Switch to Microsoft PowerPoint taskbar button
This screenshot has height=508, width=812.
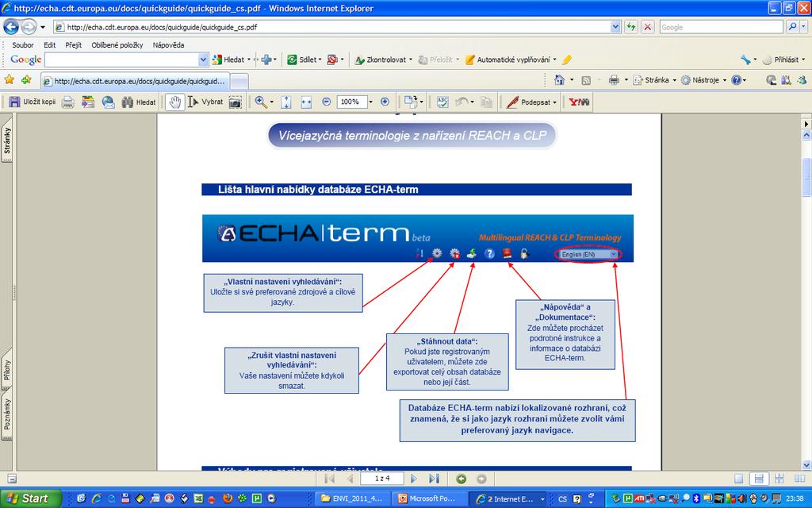coord(429,498)
